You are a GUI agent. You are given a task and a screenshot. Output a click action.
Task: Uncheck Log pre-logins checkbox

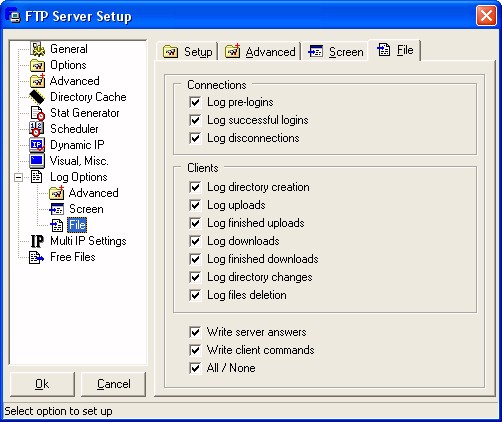click(x=195, y=102)
